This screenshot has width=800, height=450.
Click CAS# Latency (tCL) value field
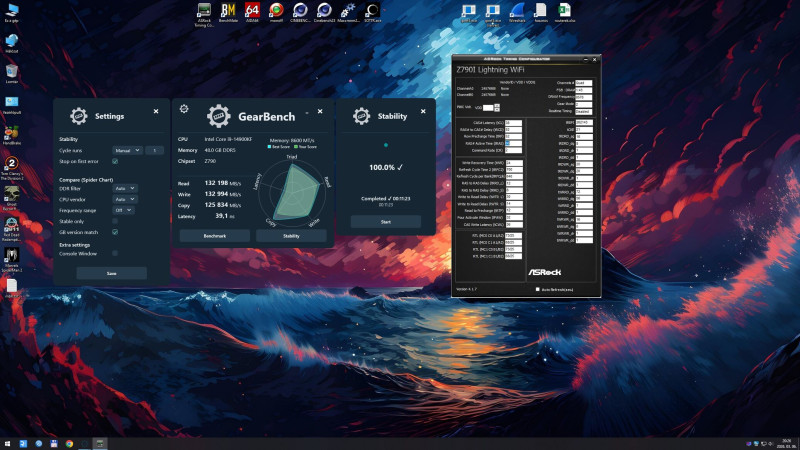(513, 122)
